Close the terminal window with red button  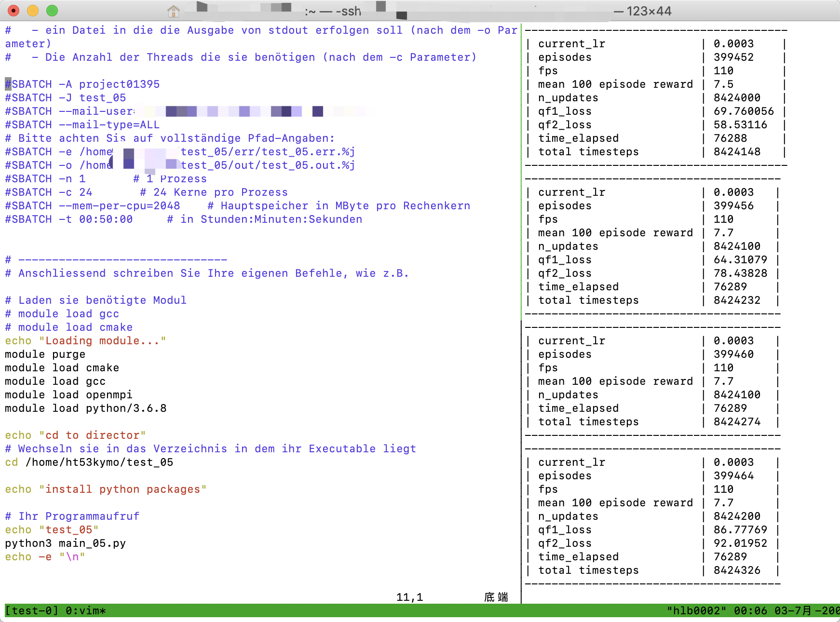pos(14,11)
